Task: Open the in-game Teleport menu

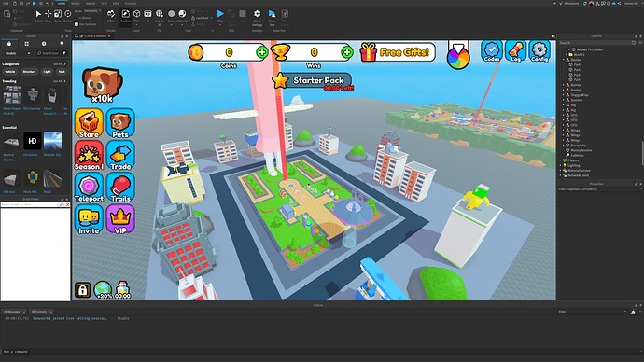Action: click(89, 188)
